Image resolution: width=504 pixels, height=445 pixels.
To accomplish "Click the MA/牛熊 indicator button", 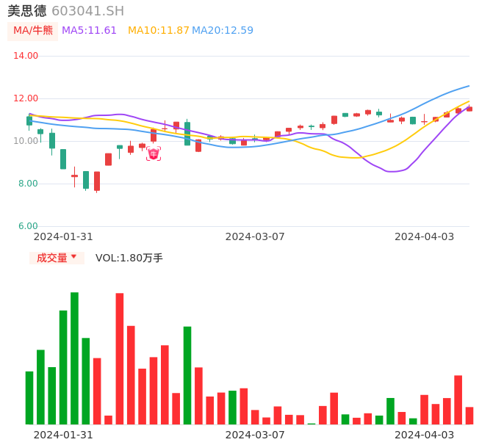I will click(x=33, y=31).
